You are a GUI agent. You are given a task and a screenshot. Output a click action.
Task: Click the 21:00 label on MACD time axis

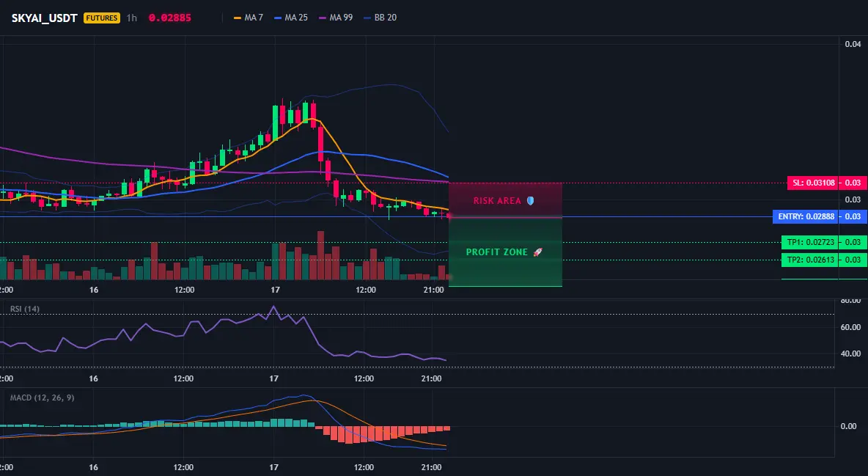[432, 467]
